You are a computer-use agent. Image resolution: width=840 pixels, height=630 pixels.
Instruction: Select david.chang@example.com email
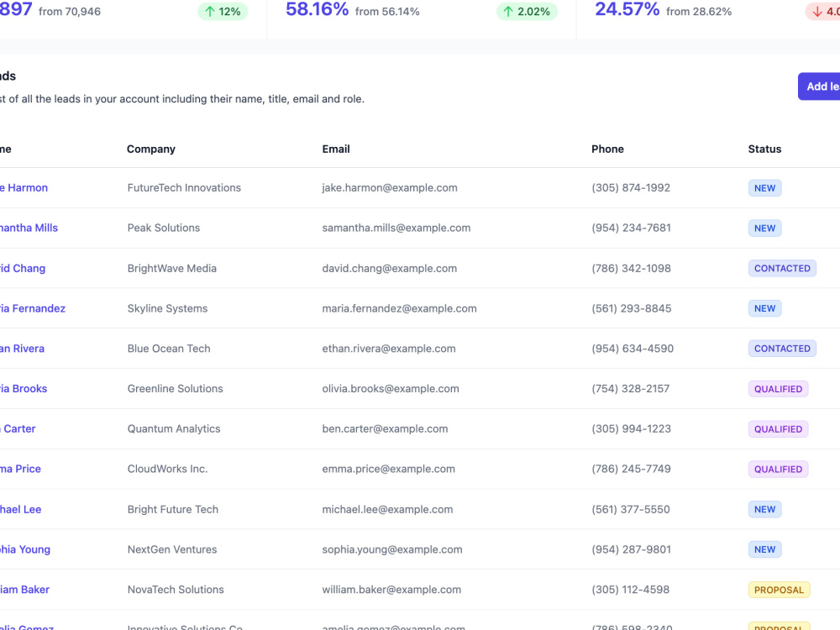390,268
